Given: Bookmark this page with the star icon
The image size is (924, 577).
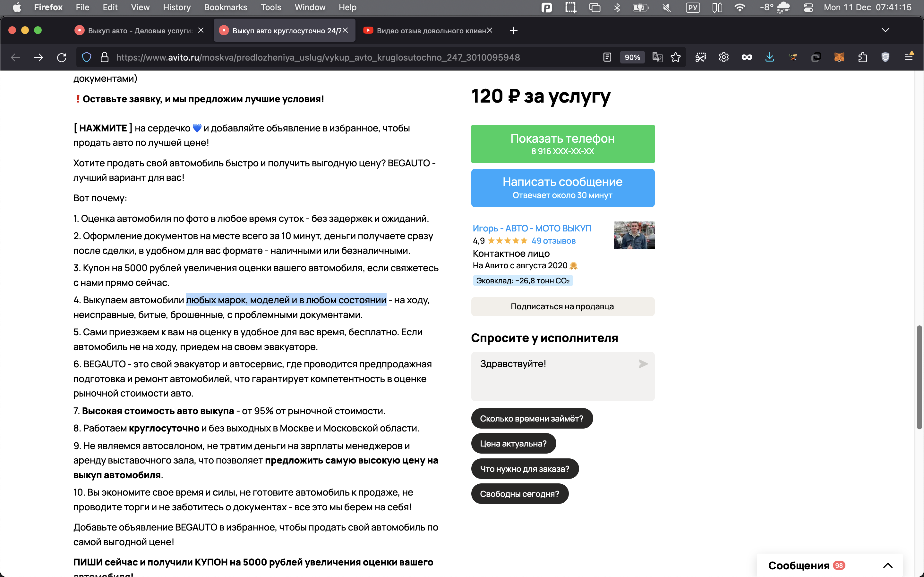Looking at the screenshot, I should tap(675, 57).
